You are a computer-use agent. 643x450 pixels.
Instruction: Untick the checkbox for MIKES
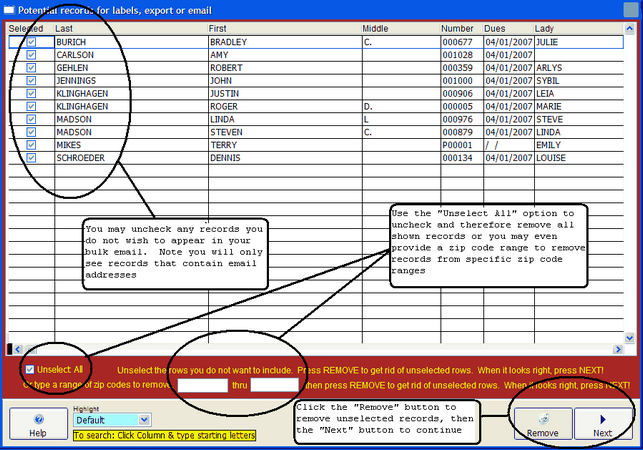[x=31, y=145]
